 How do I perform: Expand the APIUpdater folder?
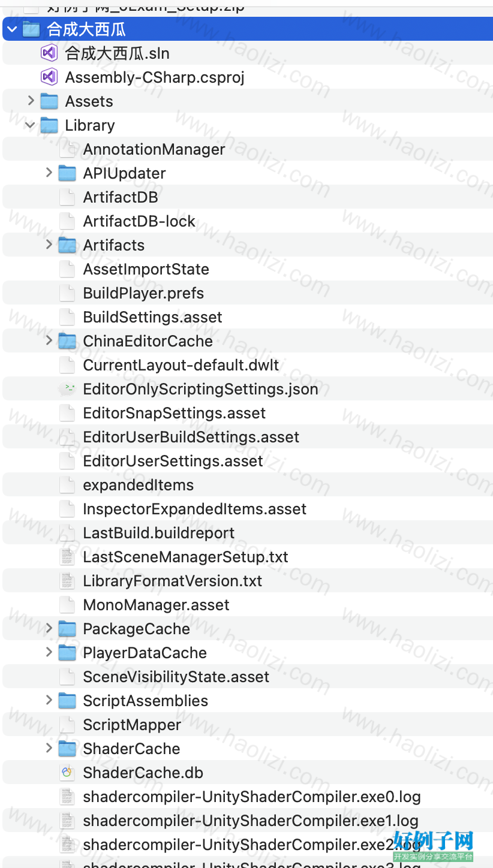pyautogui.click(x=49, y=173)
